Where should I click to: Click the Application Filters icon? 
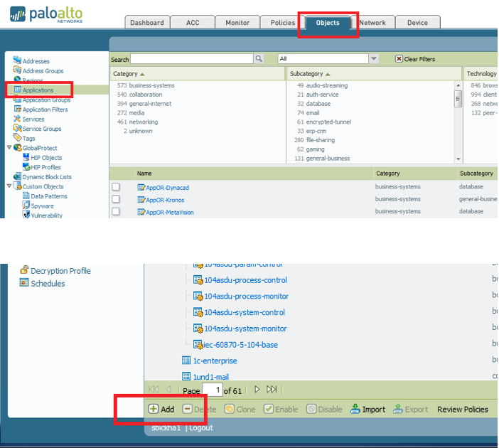18,109
